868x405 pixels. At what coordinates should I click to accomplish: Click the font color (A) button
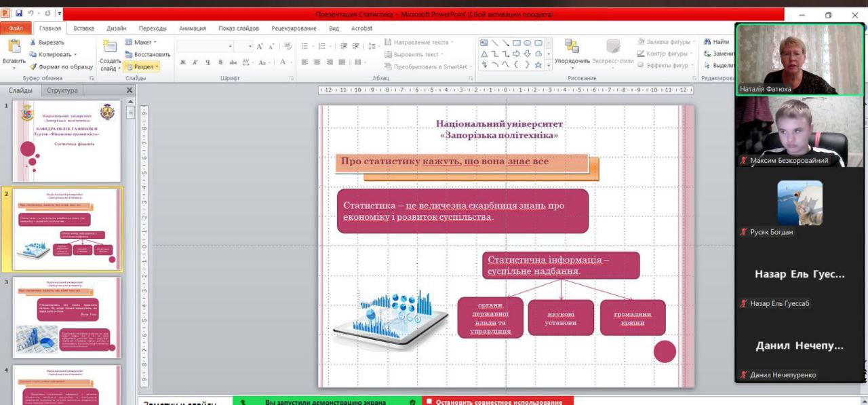283,62
